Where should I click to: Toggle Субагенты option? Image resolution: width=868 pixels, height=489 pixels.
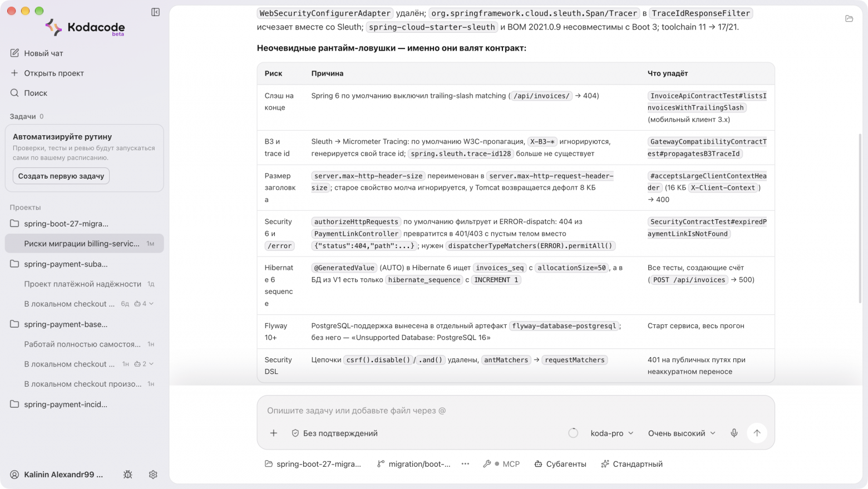click(560, 464)
